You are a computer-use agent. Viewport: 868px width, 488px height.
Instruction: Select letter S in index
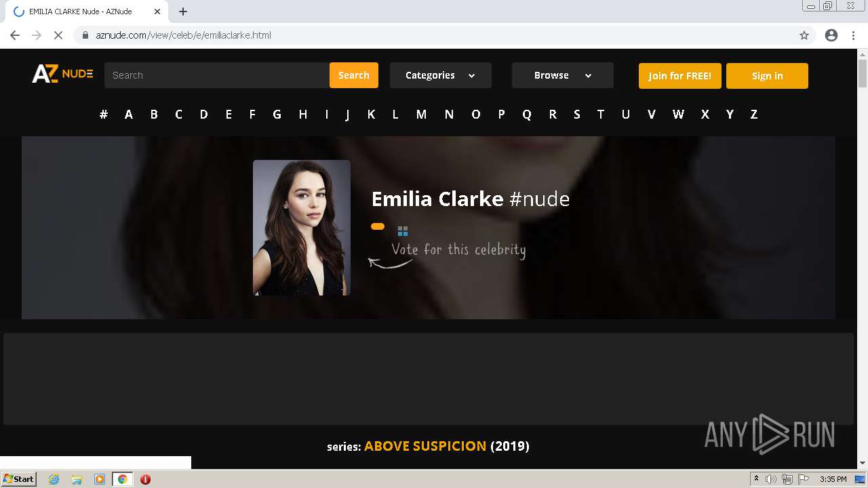[x=577, y=115]
